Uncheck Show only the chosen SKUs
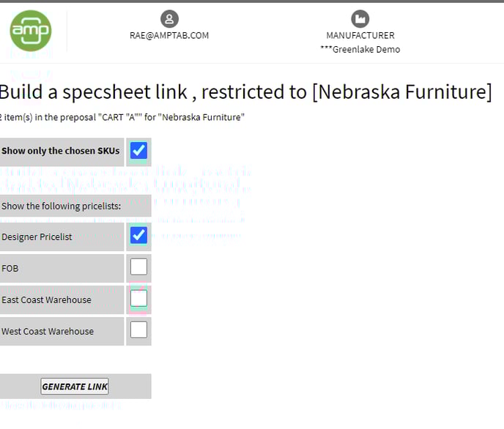504x429 pixels. [138, 151]
